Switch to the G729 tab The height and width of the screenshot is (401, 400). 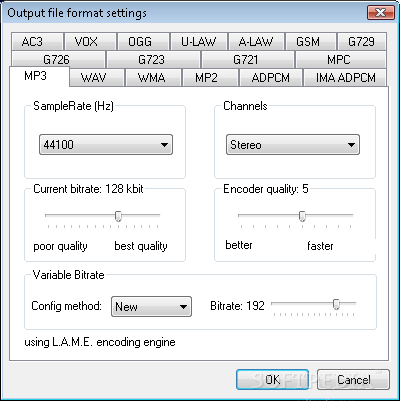362,42
